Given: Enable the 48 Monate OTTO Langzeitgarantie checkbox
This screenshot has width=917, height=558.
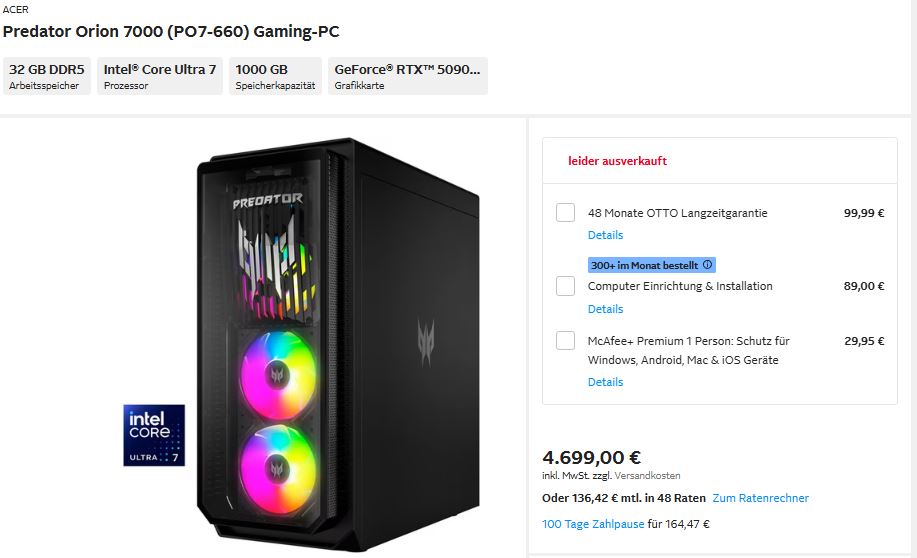Looking at the screenshot, I should coord(565,213).
